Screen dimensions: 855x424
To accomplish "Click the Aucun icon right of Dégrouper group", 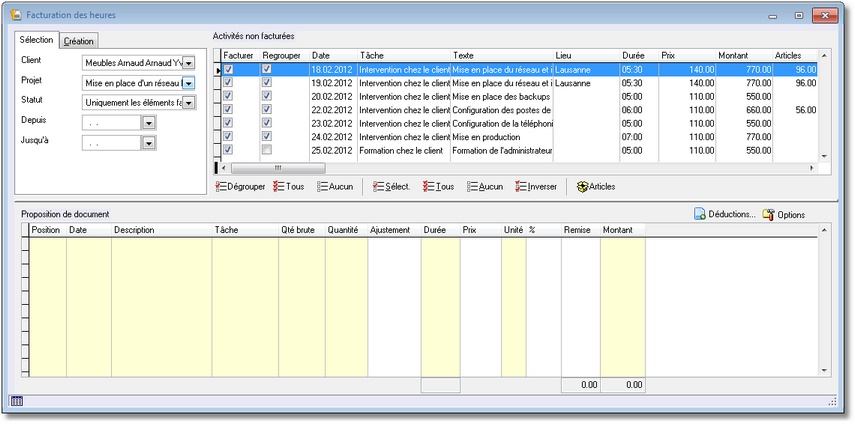I will tap(322, 187).
